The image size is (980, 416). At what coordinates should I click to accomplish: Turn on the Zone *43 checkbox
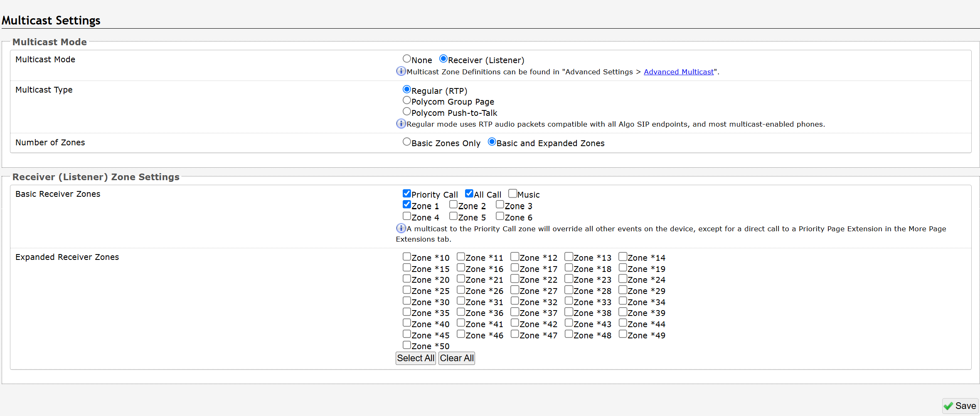(569, 323)
